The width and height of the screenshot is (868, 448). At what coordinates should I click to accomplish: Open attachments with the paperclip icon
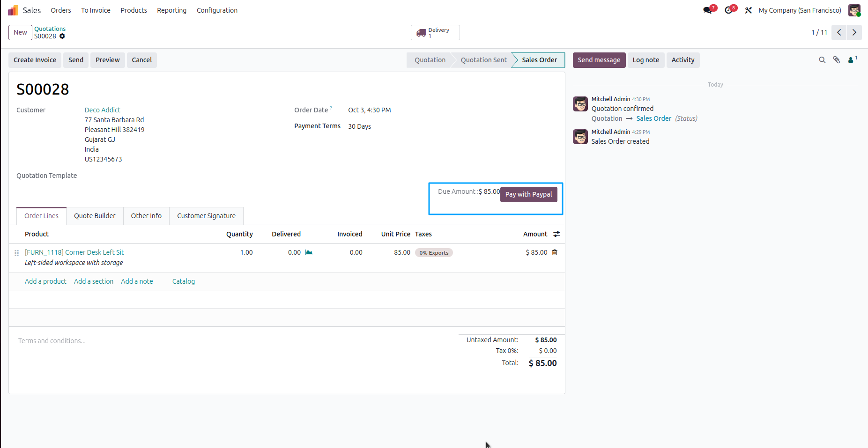coord(837,60)
